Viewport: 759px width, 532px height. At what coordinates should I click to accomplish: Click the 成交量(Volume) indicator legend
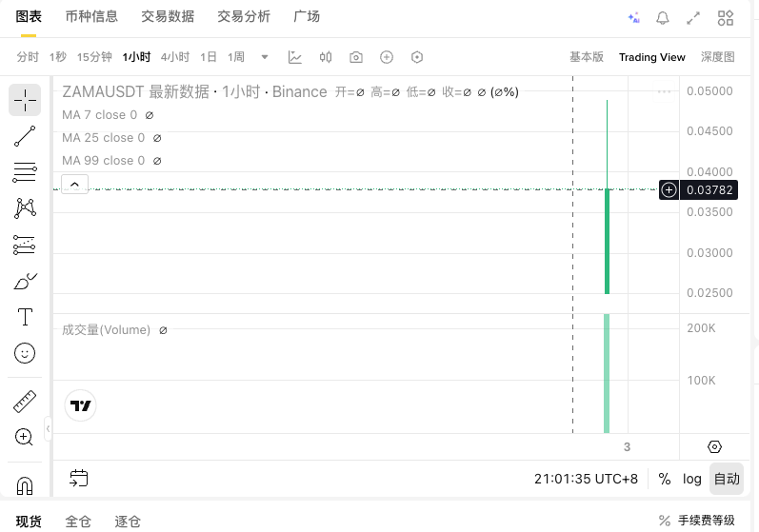(x=106, y=330)
